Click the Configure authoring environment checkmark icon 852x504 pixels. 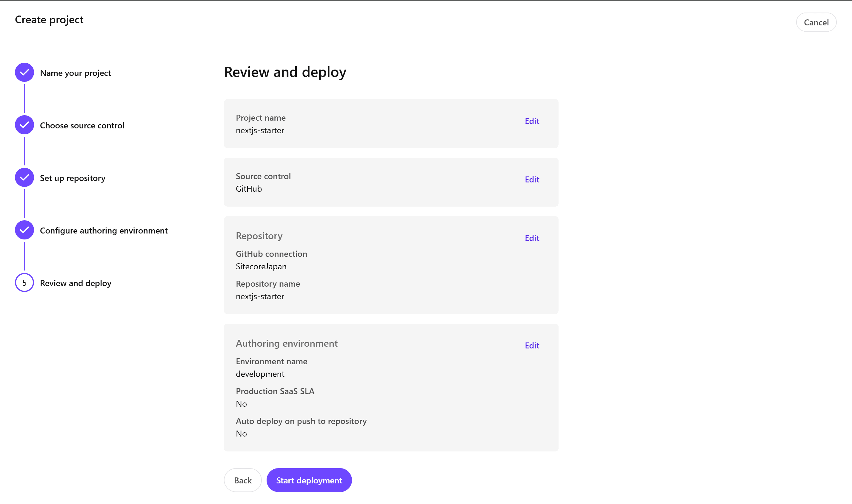[24, 230]
